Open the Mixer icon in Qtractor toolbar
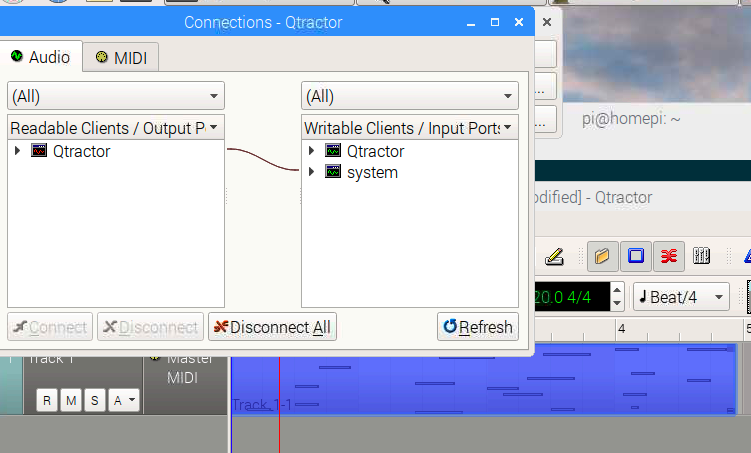The width and height of the screenshot is (751, 453). pos(701,256)
